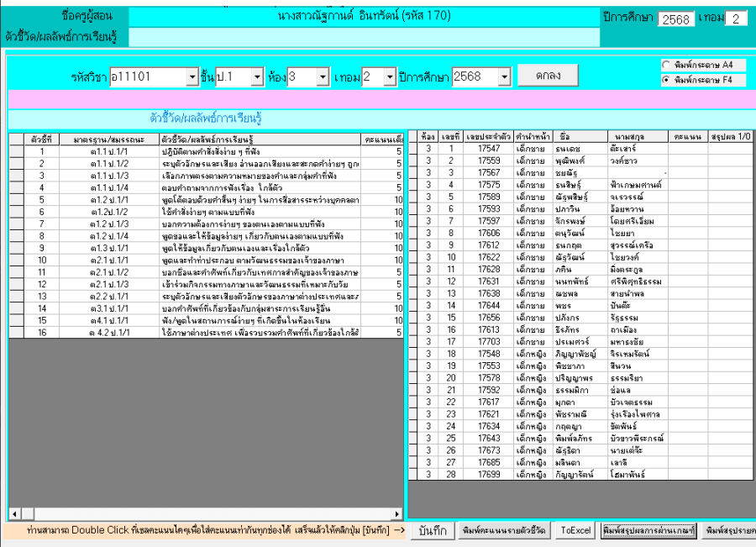Expand the semester dropdown in filter row

(390, 77)
